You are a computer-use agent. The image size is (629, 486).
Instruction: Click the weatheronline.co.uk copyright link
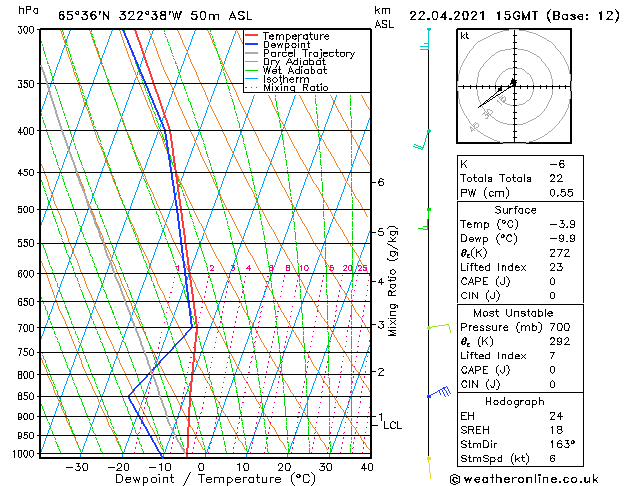(524, 479)
